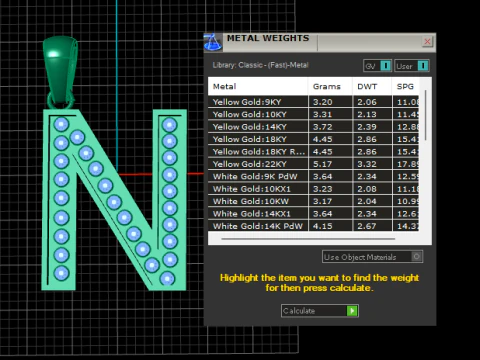Click the green arrow on Calculate
480x360 pixels.
coord(352,311)
